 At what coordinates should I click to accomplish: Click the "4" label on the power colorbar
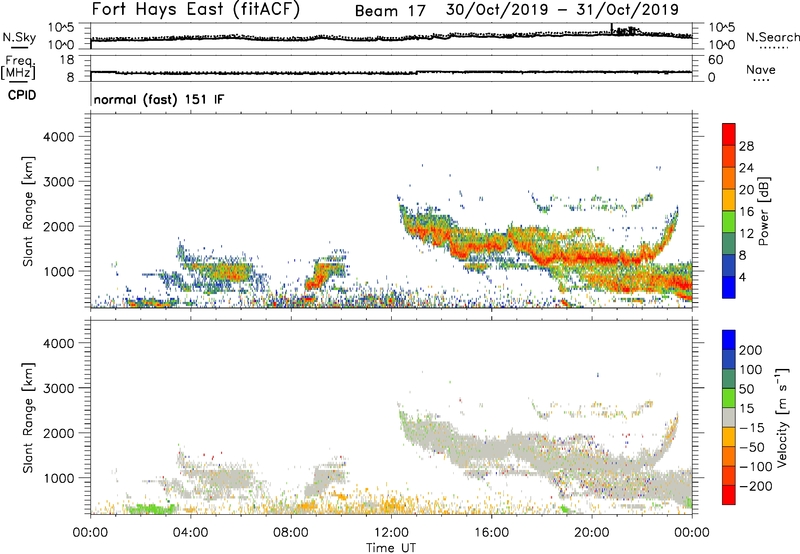(x=742, y=277)
